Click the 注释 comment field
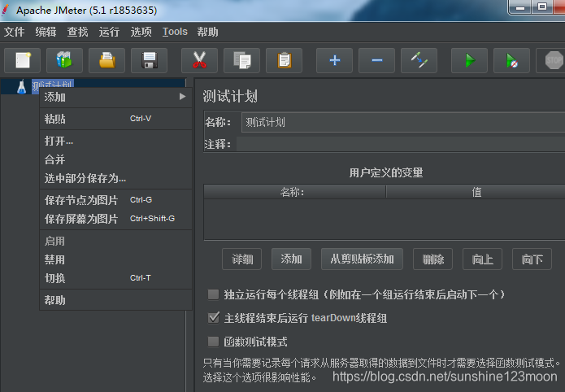565x392 pixels. click(401, 144)
